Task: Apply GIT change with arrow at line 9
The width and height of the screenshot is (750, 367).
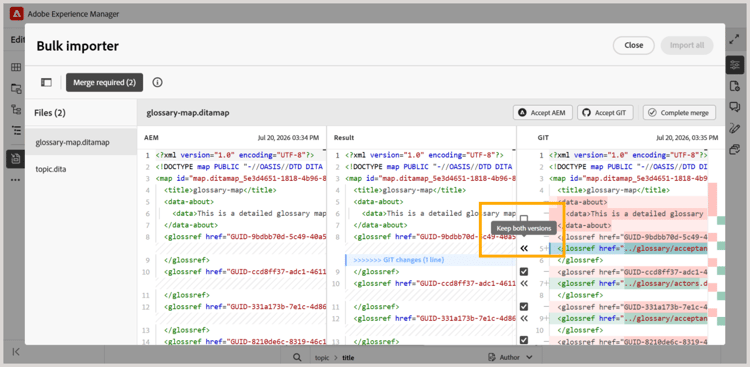Action: (x=524, y=318)
